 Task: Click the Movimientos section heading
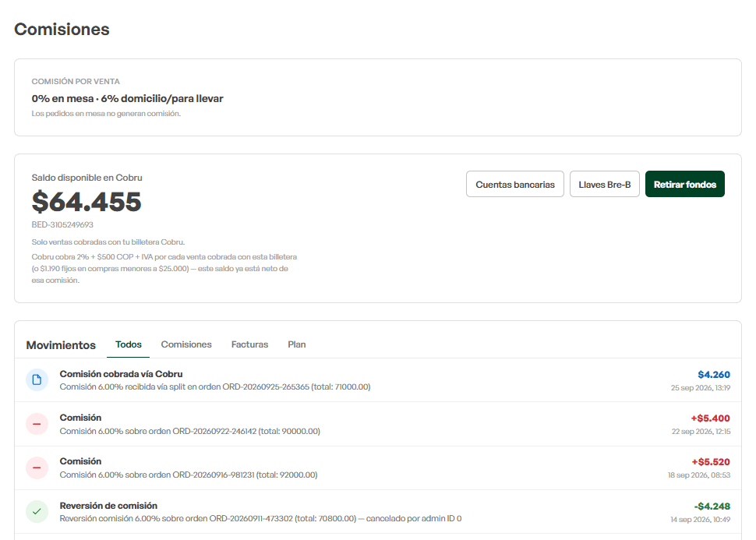tap(61, 345)
